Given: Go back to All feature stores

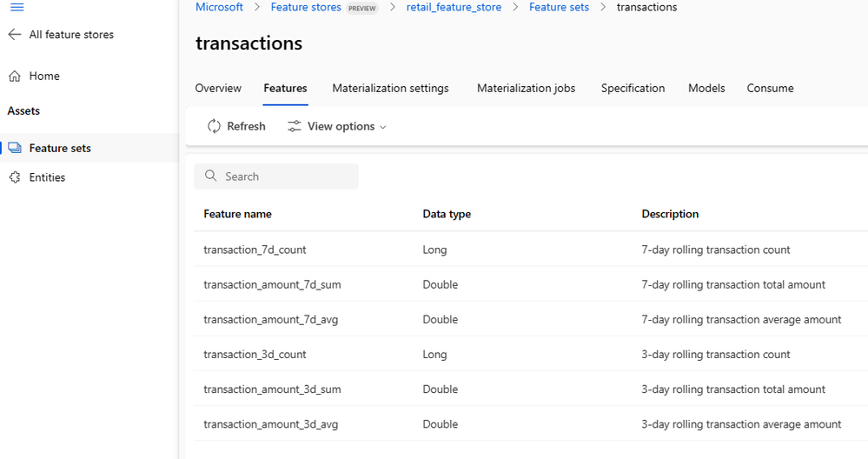Looking at the screenshot, I should [x=71, y=34].
